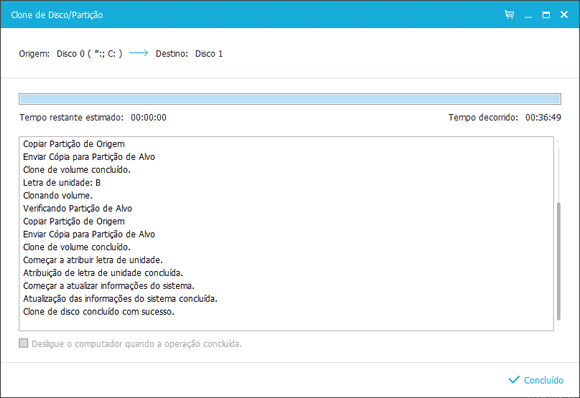
Task: Click the 'Origem: Disco 0' label
Action: click(x=70, y=54)
